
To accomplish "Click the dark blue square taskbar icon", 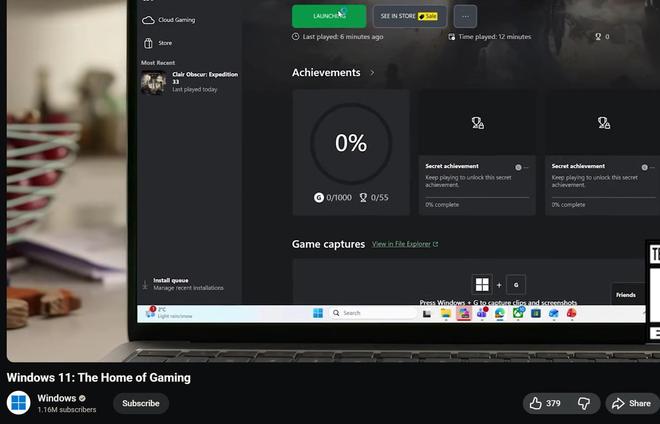I will [x=536, y=313].
